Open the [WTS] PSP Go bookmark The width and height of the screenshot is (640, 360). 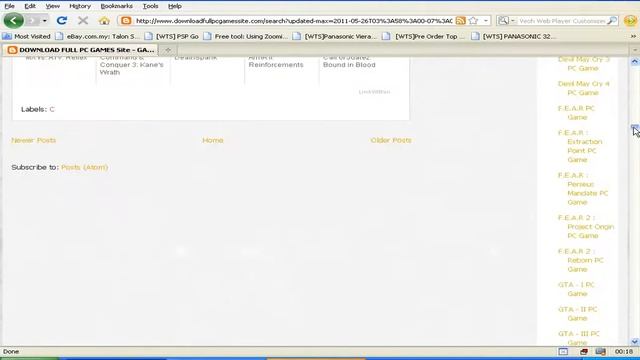pyautogui.click(x=172, y=36)
